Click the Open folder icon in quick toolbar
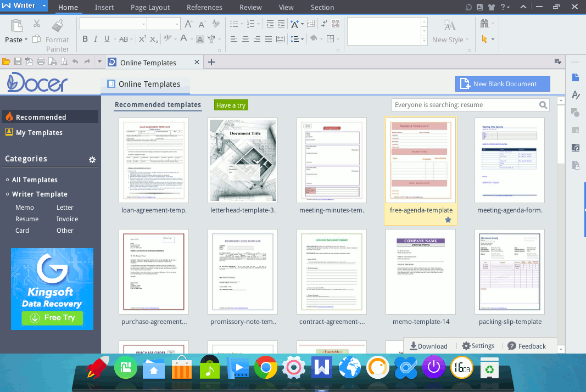The width and height of the screenshot is (586, 392). (6, 62)
